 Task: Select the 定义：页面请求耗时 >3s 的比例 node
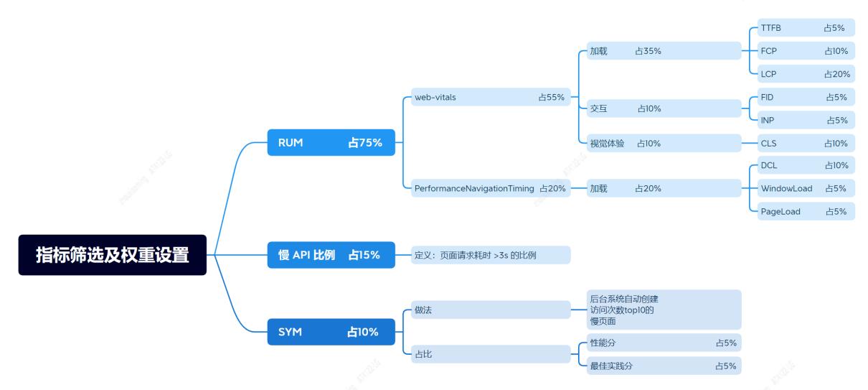click(490, 255)
